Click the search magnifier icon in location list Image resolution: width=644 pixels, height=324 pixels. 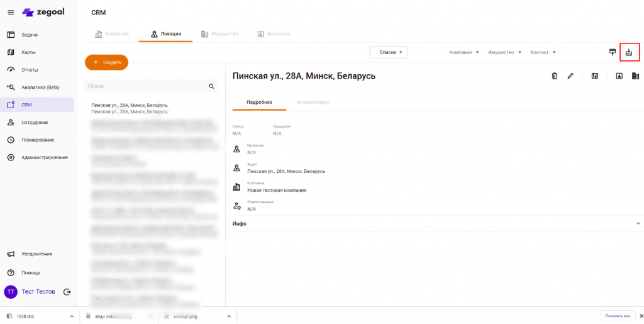pyautogui.click(x=211, y=86)
